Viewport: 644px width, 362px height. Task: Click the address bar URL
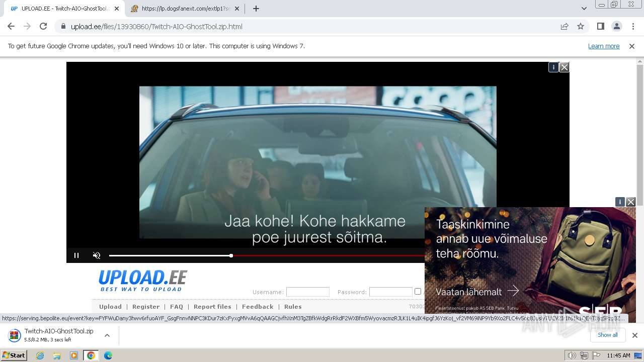coord(156,26)
